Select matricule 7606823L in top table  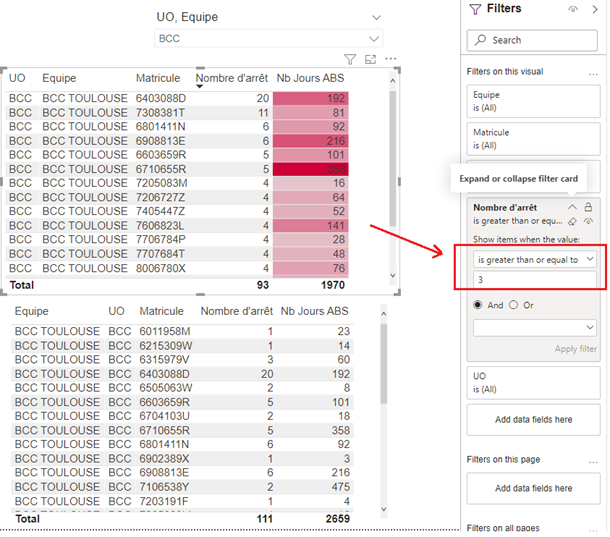pyautogui.click(x=160, y=226)
